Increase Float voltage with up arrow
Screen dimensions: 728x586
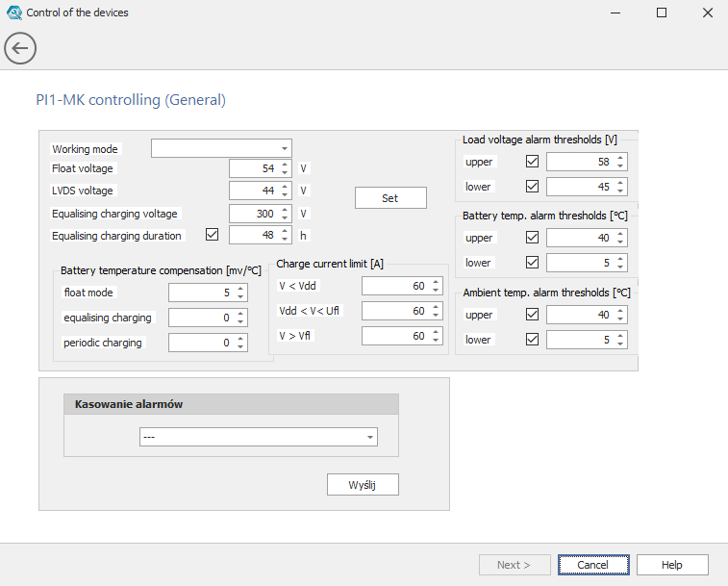[285, 164]
